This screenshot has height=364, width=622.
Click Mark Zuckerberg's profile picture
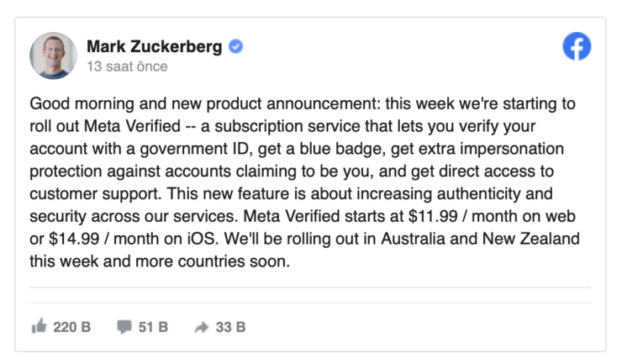point(53,55)
